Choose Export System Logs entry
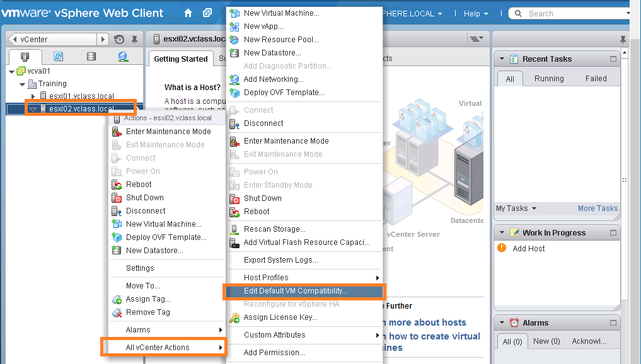641x364 pixels. click(304, 260)
